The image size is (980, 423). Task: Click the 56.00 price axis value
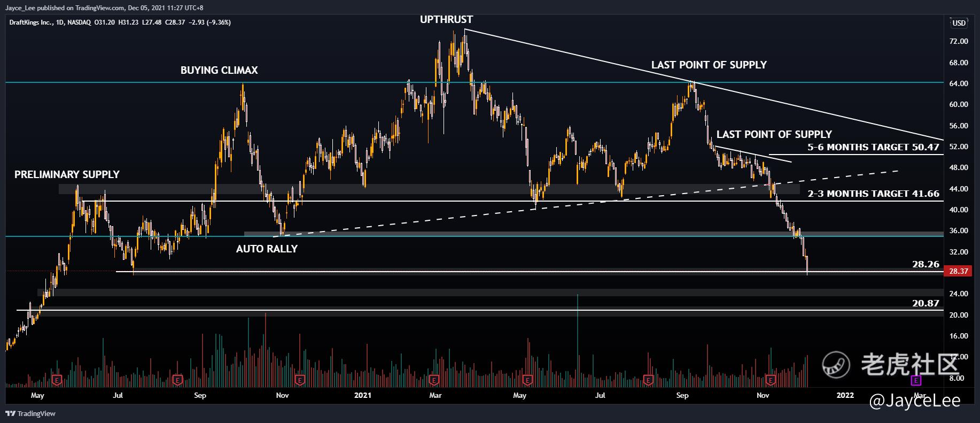point(959,126)
